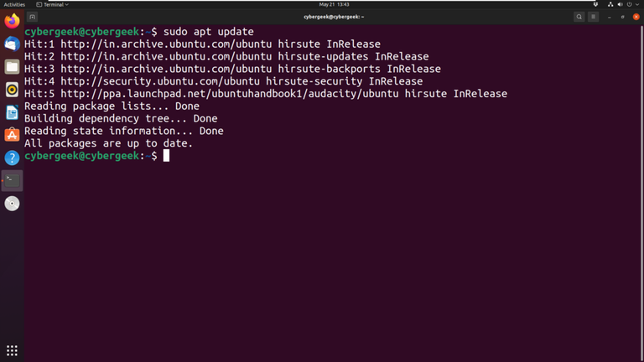Open Ubuntu Software store icon
The image size is (644, 362).
point(12,135)
